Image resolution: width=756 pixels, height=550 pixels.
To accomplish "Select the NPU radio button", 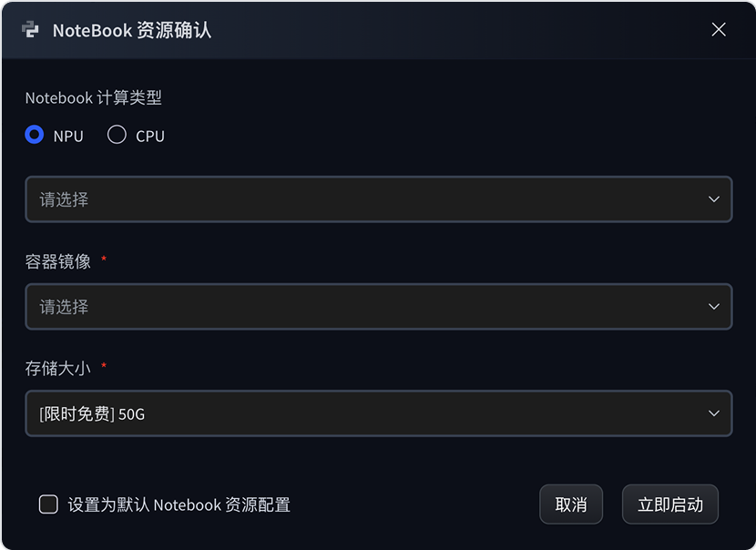I will (35, 135).
